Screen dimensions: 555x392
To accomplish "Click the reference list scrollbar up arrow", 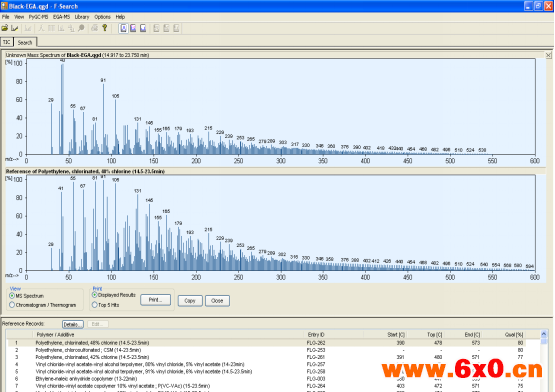I will (544, 334).
